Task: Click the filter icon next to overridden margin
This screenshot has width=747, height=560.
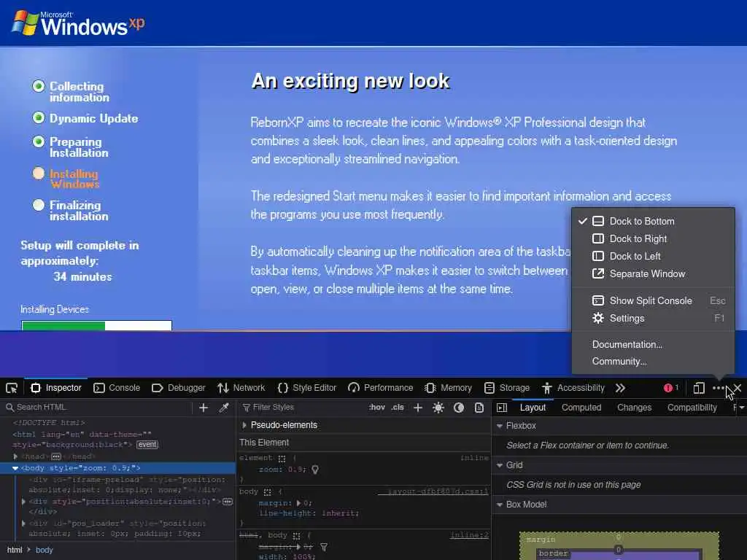Action: [x=323, y=547]
